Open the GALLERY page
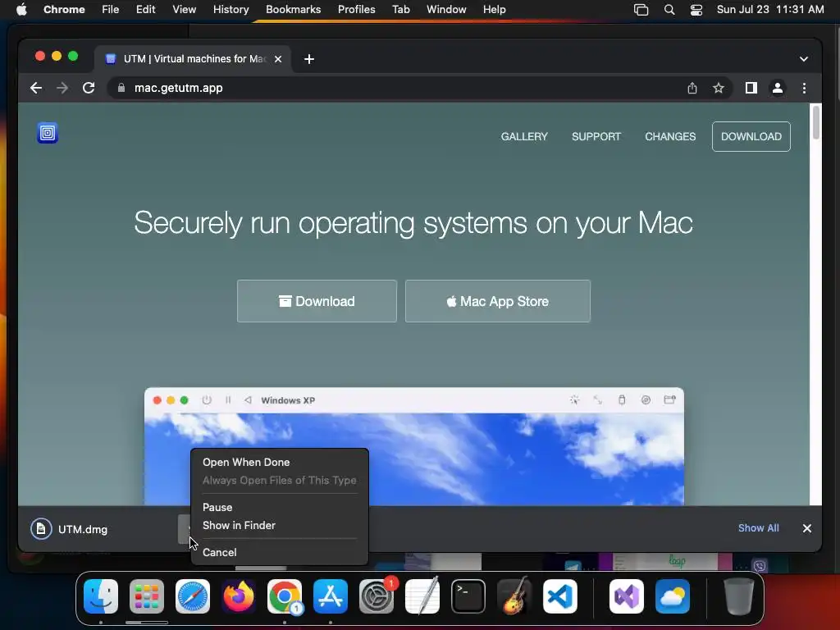Viewport: 840px width, 630px height. click(524, 137)
